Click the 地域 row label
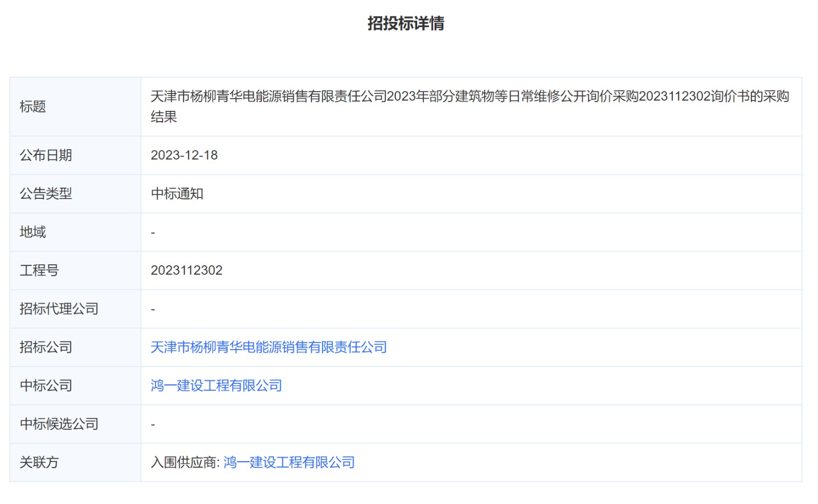 point(33,232)
